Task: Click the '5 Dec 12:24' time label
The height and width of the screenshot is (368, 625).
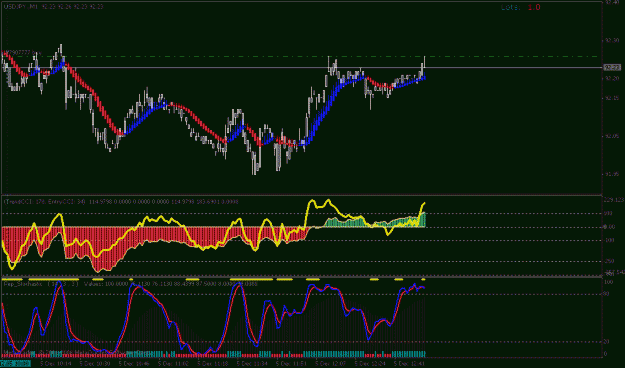Action: pos(371,364)
